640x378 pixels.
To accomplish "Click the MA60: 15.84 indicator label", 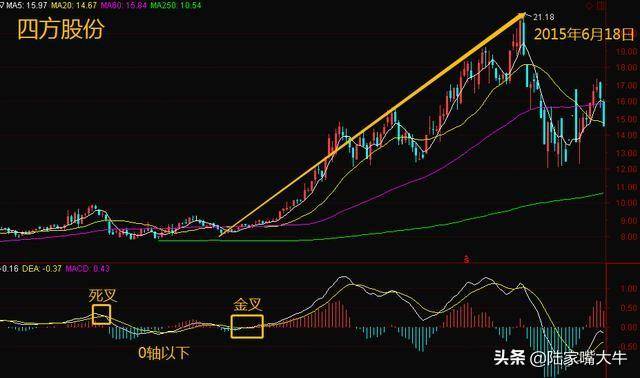I will point(123,6).
